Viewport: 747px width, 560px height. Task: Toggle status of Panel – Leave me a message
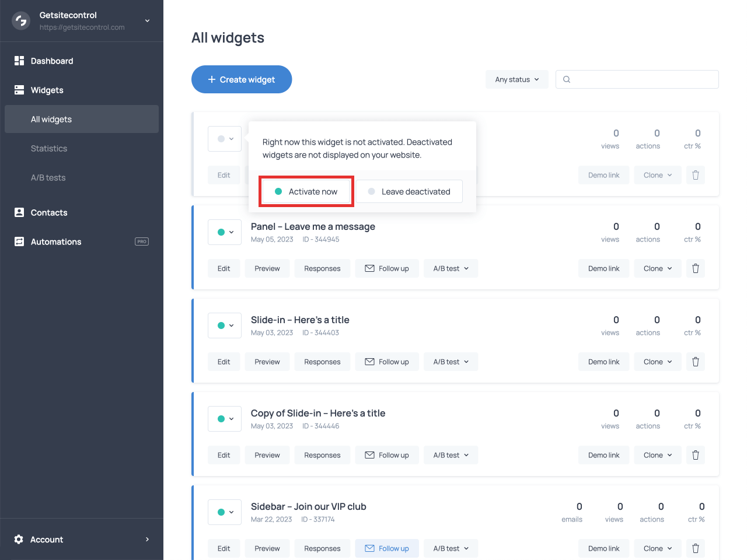[x=225, y=232]
